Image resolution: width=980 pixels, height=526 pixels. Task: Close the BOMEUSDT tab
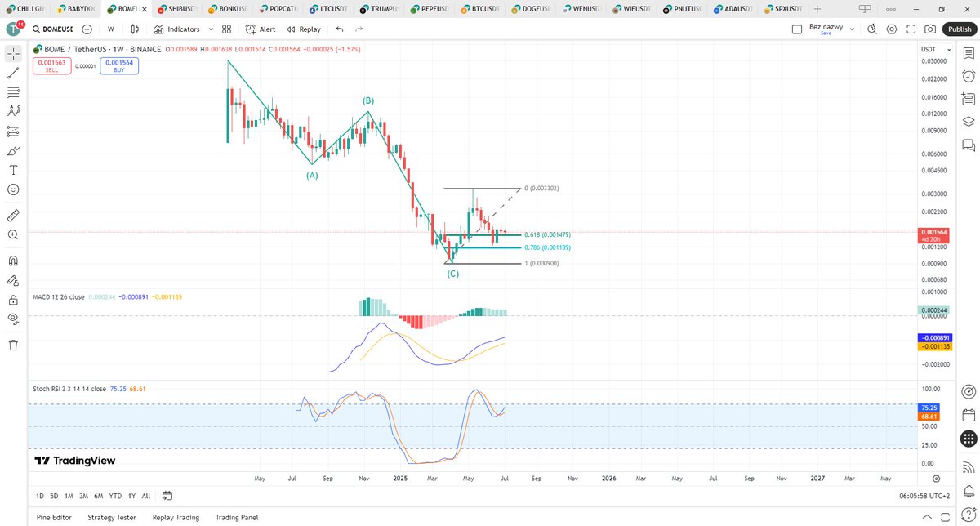[x=145, y=8]
